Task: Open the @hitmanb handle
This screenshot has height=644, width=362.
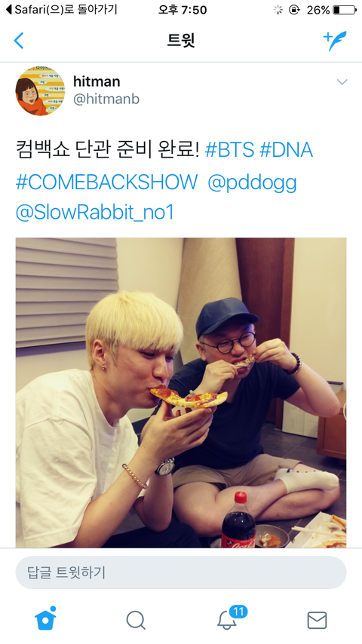Action: (106, 99)
